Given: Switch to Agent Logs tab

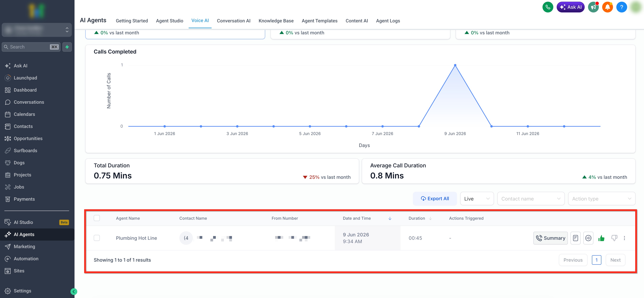Looking at the screenshot, I should pyautogui.click(x=388, y=21).
